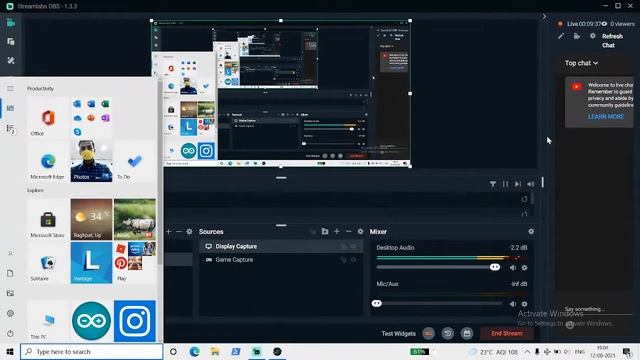This screenshot has height=360, width=640.
Task: Expand the Start menu hamburger button
Action: [10, 89]
